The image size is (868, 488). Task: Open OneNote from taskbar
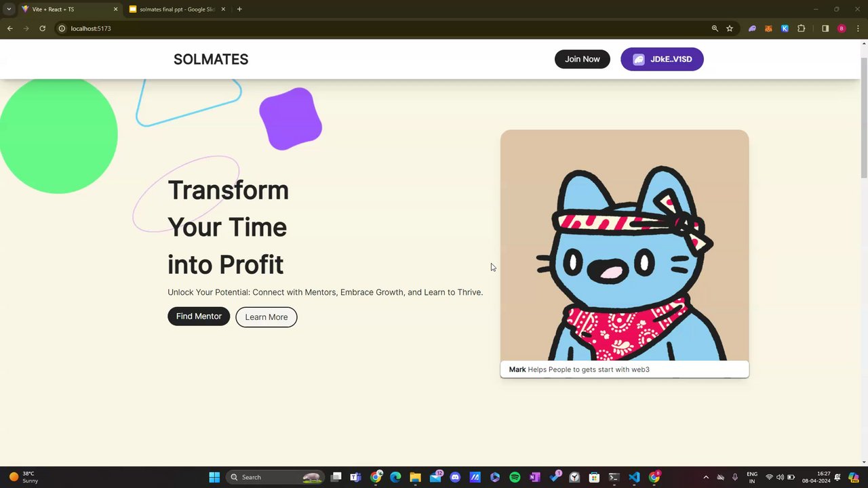pos(534,477)
